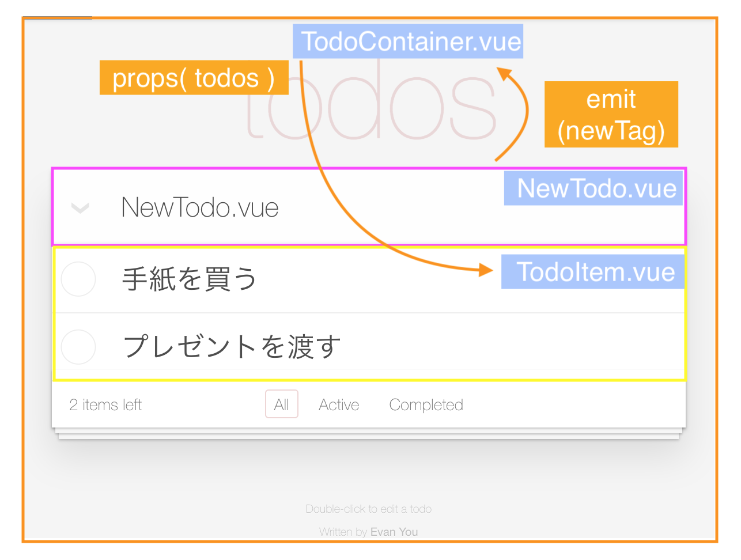741x560 pixels.
Task: Click the blue TodoContainer.vue label
Action: [408, 41]
